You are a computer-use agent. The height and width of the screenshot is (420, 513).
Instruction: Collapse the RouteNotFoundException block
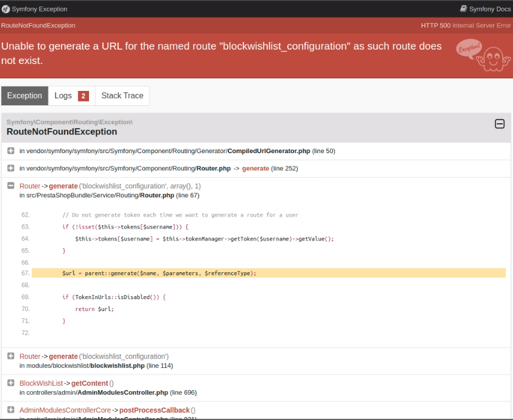(x=500, y=124)
